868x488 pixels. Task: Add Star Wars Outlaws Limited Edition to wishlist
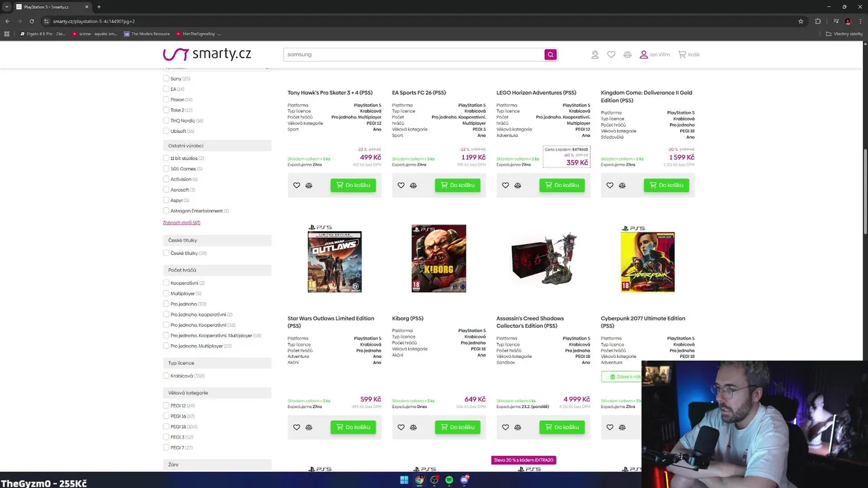pyautogui.click(x=296, y=427)
